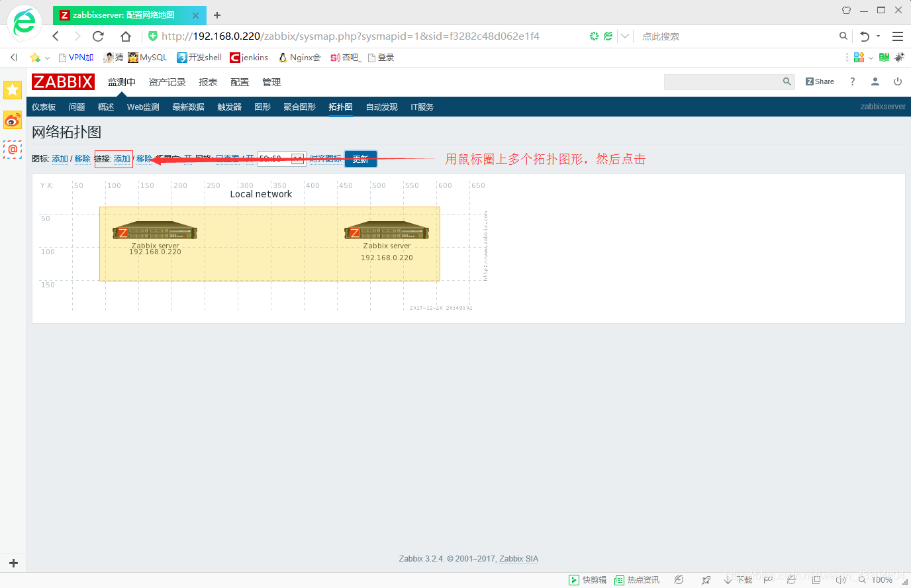The height and width of the screenshot is (588, 911).
Task: Click the download arrow in status bar
Action: (x=728, y=580)
